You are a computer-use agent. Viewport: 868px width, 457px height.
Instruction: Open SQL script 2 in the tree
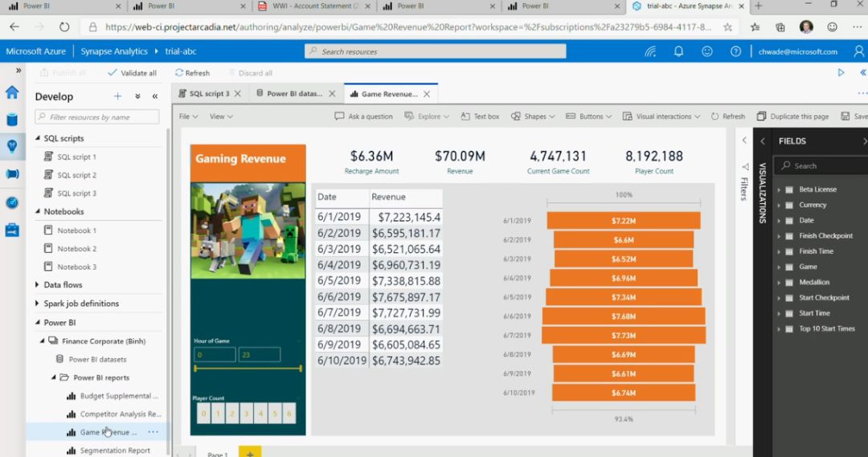pyautogui.click(x=76, y=175)
